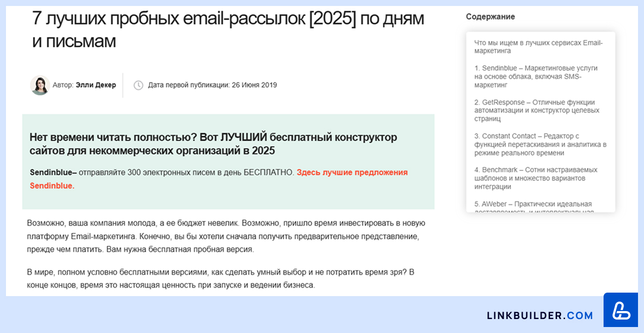Viewport: 644px width, 333px height.
Task: Click the article title 7 лучших пробных email-рассылок
Action: tap(228, 30)
